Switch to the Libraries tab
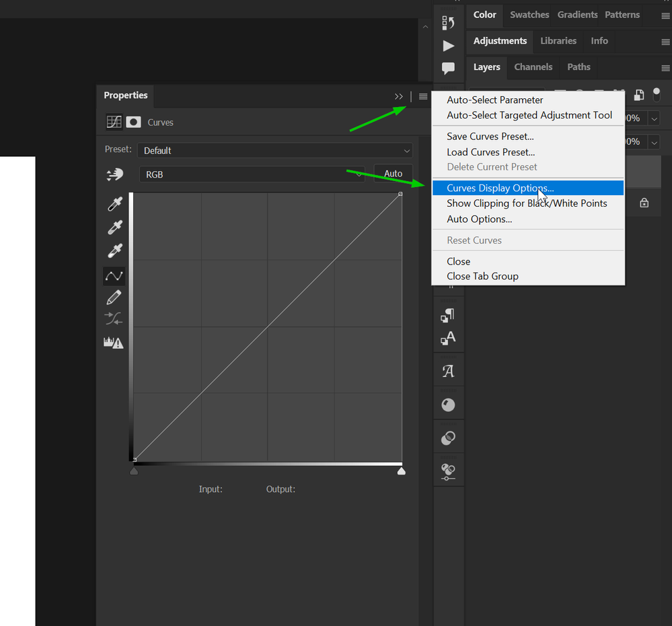The width and height of the screenshot is (672, 626). (x=558, y=41)
